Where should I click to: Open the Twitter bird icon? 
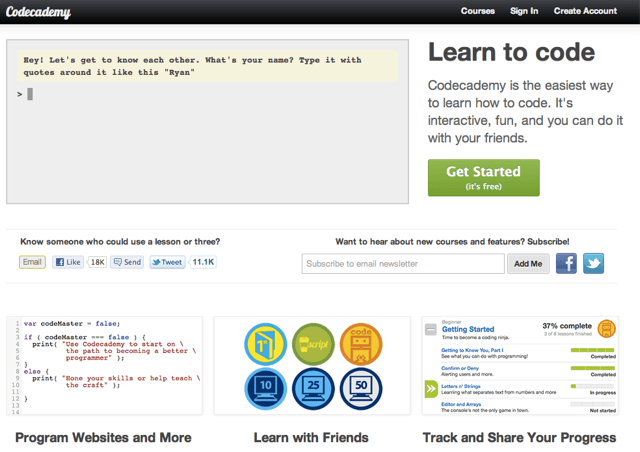click(594, 263)
